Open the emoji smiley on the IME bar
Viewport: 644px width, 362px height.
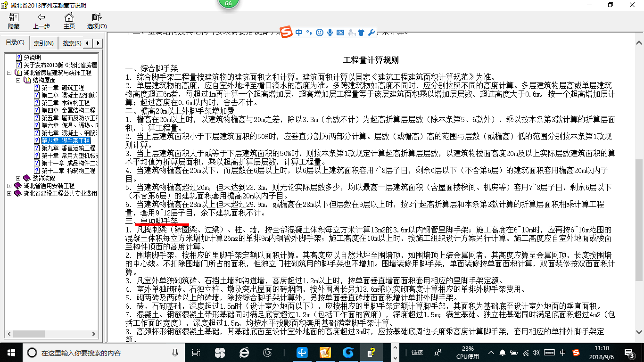tap(320, 33)
